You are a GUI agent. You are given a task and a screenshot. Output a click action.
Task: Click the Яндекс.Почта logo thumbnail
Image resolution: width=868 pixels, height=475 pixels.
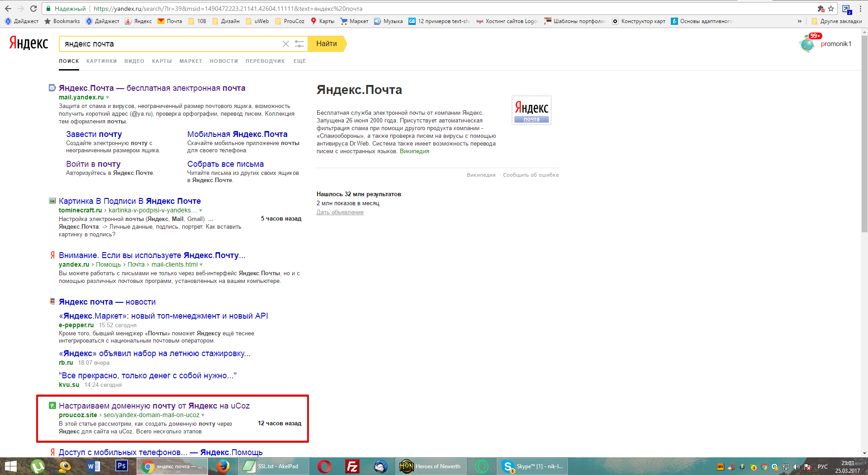[x=531, y=110]
